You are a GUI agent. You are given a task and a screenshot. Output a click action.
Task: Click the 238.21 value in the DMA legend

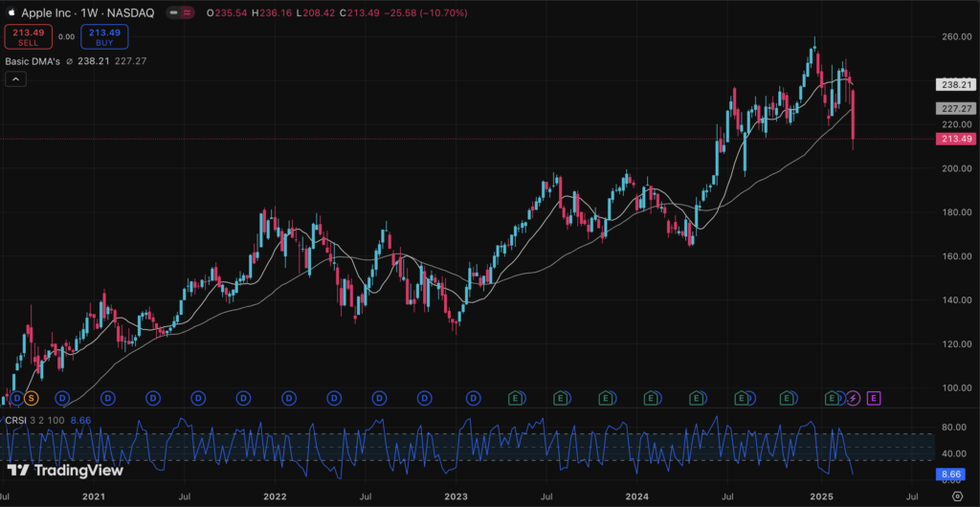click(95, 61)
